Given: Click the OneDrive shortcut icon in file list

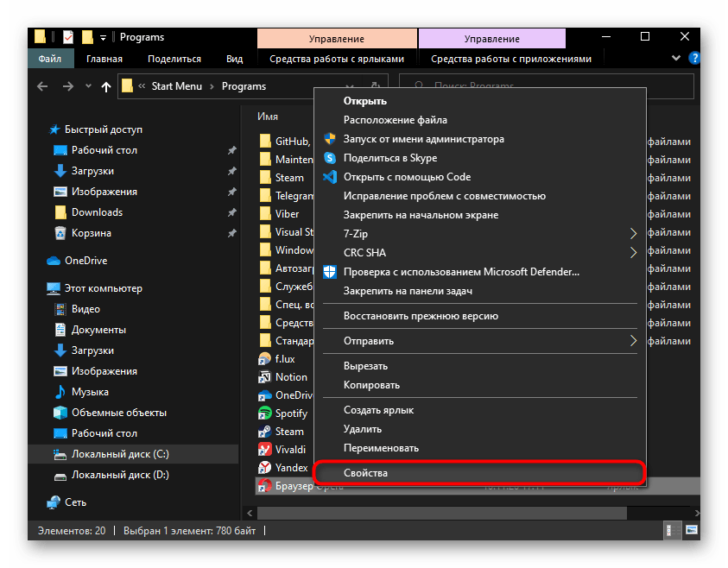Looking at the screenshot, I should coord(264,394).
